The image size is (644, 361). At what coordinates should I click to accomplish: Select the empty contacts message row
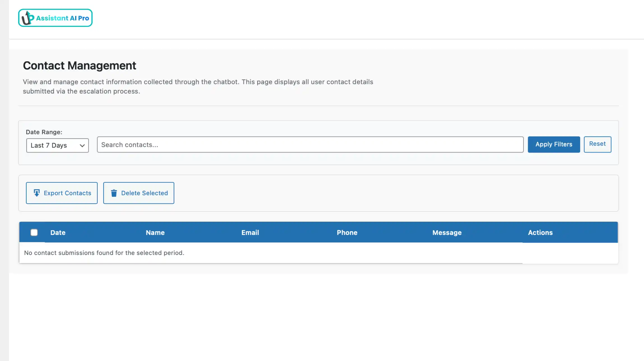pos(104,253)
